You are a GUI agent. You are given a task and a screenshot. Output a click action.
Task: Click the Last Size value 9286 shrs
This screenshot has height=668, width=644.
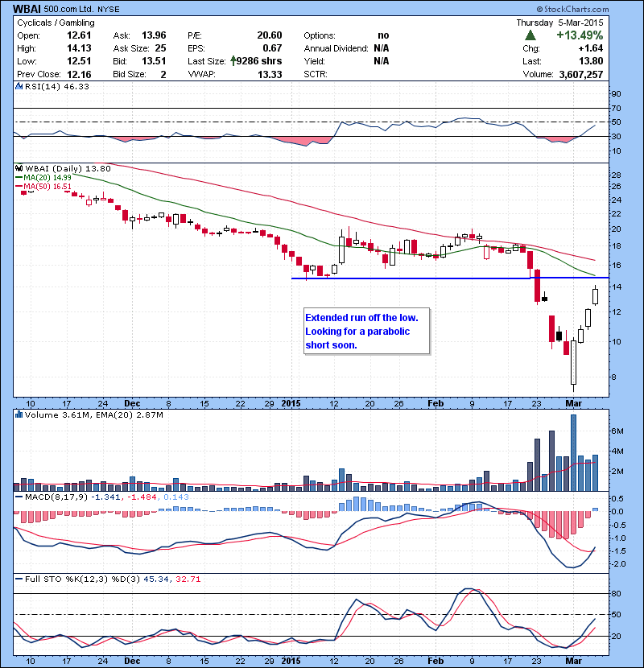[259, 61]
